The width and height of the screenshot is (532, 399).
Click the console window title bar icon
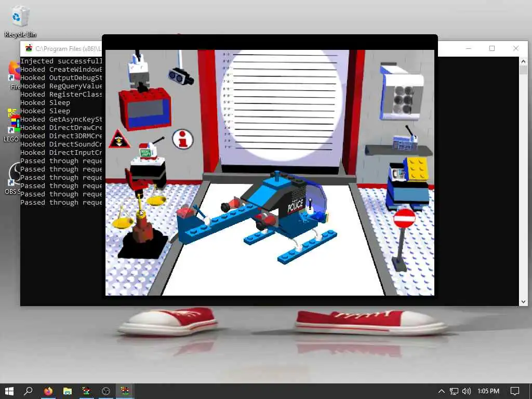pos(29,48)
